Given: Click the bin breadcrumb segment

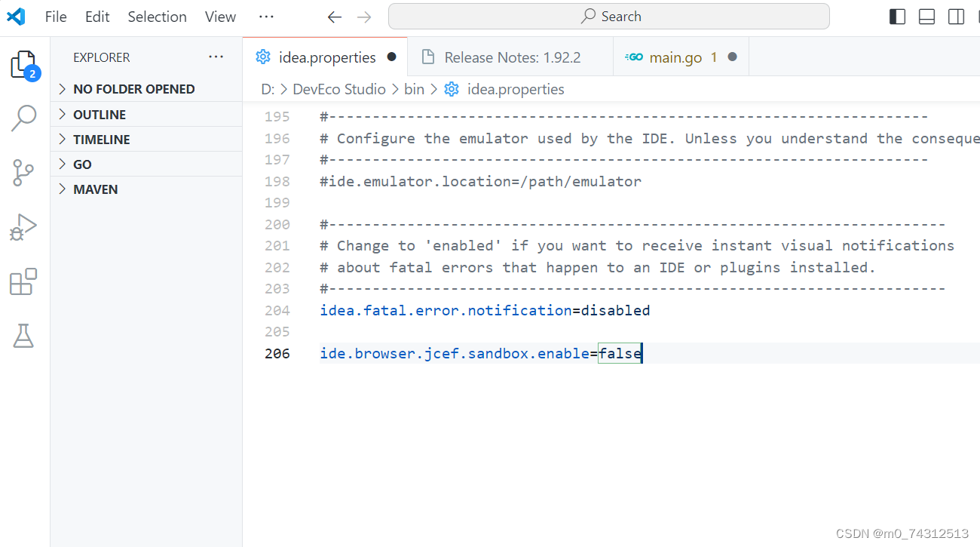Looking at the screenshot, I should point(414,89).
